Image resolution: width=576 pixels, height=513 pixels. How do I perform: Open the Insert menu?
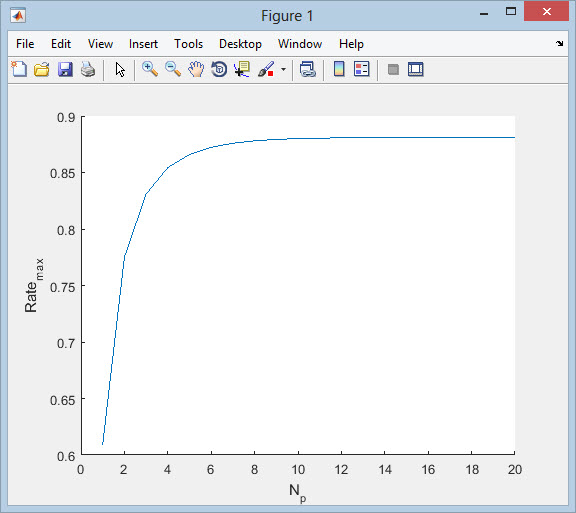coord(143,44)
